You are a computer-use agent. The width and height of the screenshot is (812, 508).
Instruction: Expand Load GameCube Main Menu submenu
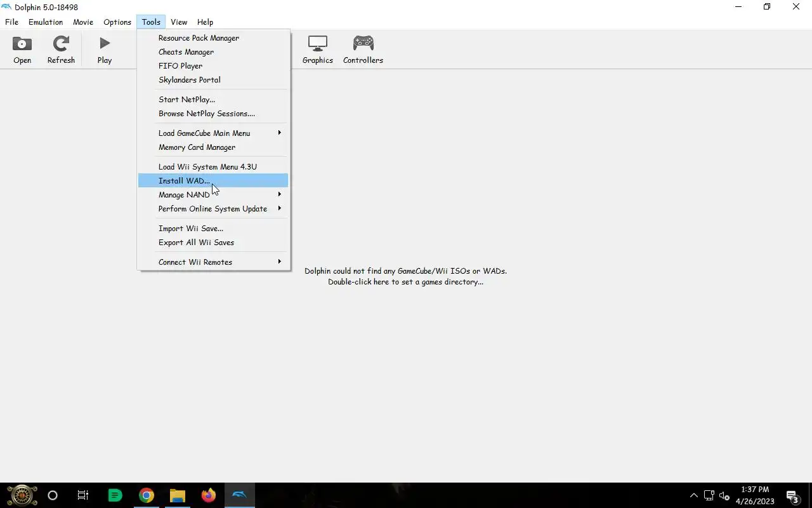click(x=213, y=133)
